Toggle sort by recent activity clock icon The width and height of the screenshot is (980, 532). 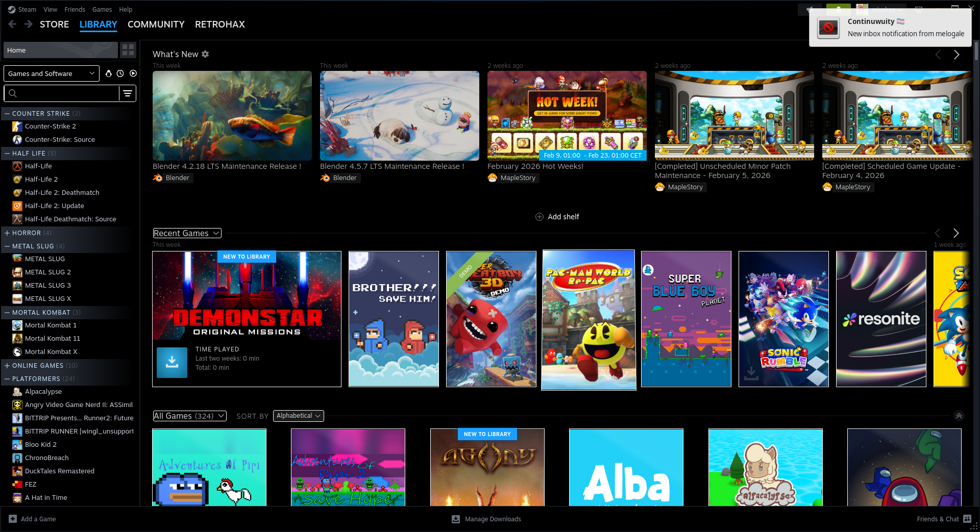point(120,73)
